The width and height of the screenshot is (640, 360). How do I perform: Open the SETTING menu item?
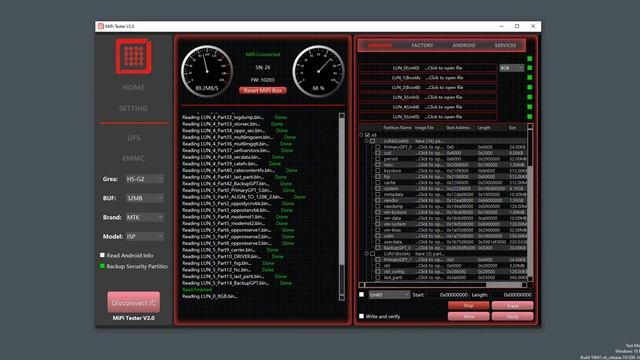(133, 108)
